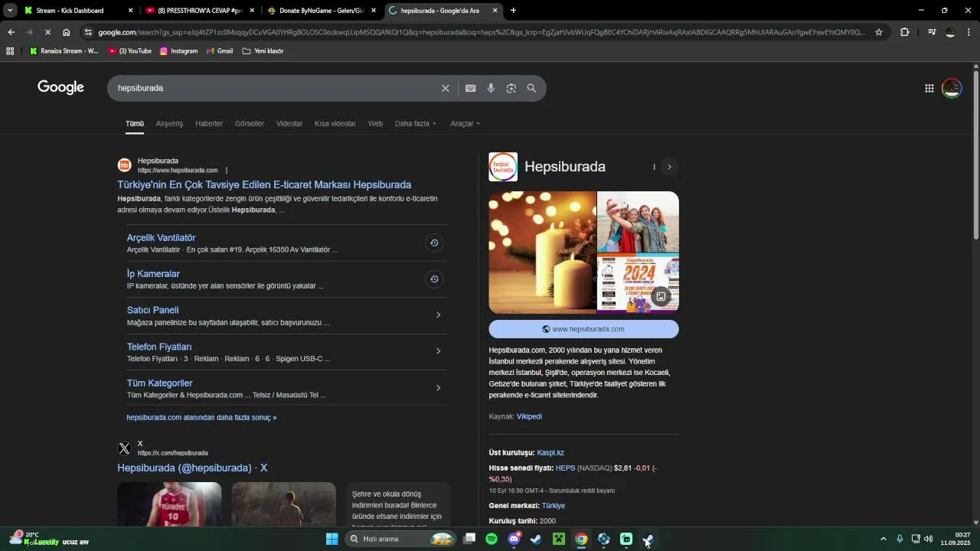This screenshot has width=980, height=551.
Task: Open the Gmail bookmark
Action: (220, 51)
